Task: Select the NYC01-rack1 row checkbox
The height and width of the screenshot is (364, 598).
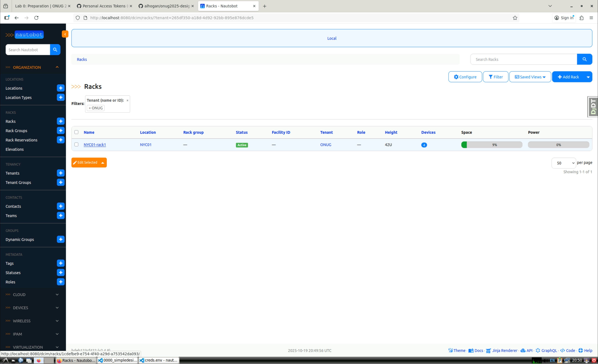Action: pos(76,144)
